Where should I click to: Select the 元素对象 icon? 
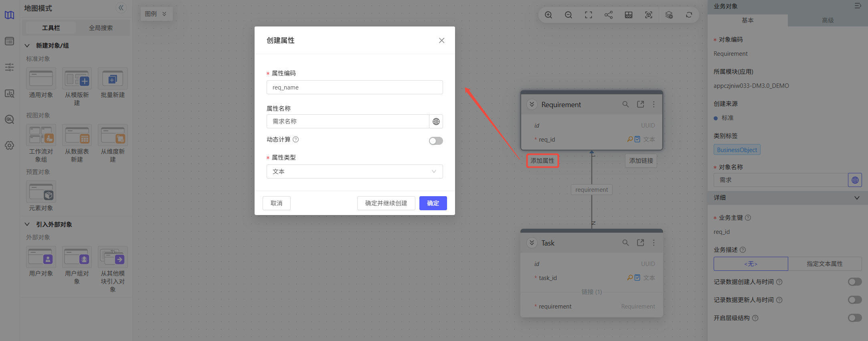(x=41, y=192)
